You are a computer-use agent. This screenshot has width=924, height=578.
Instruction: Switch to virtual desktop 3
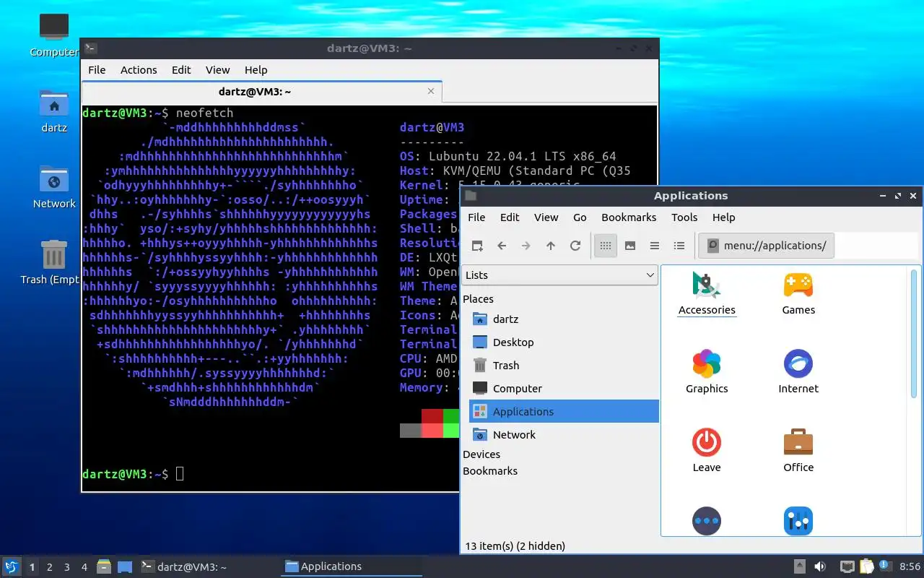pyautogui.click(x=67, y=567)
